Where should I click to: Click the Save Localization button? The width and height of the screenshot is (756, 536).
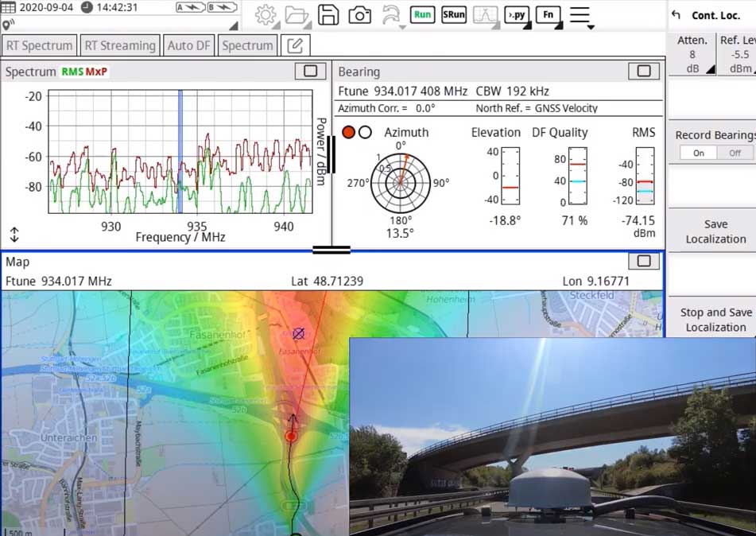pos(715,231)
